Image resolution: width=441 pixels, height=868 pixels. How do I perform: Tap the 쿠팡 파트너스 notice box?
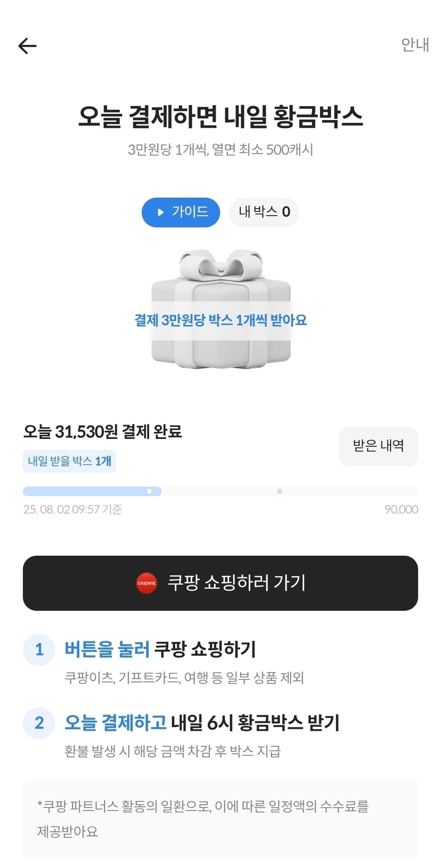coord(220,819)
